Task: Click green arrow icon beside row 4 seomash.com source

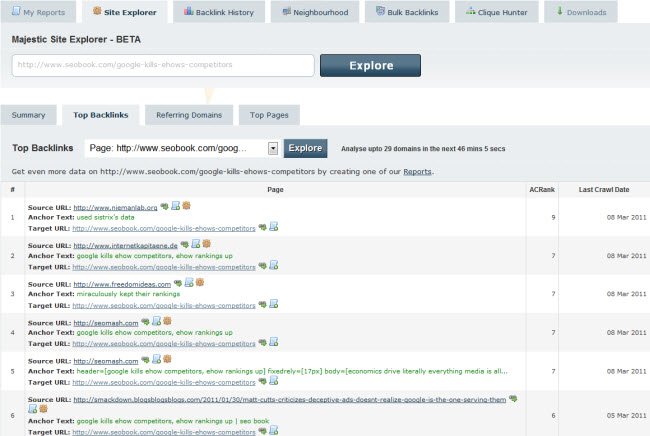Action: point(145,322)
